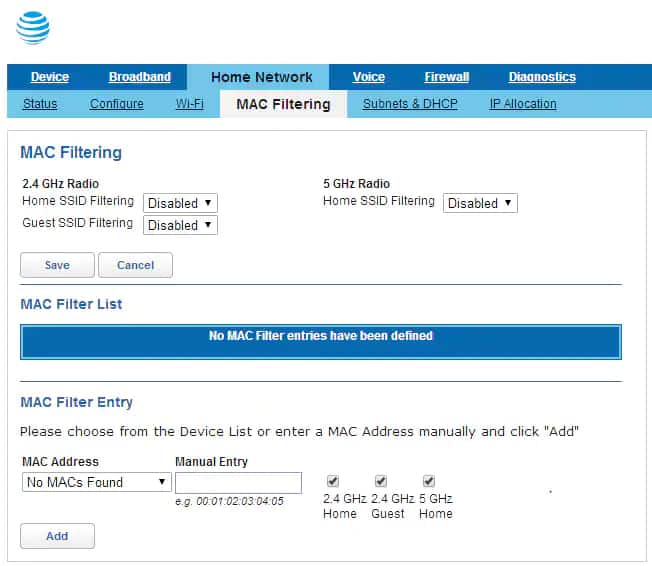This screenshot has width=652, height=566.
Task: Open the Configure sub-tab
Action: pos(116,104)
